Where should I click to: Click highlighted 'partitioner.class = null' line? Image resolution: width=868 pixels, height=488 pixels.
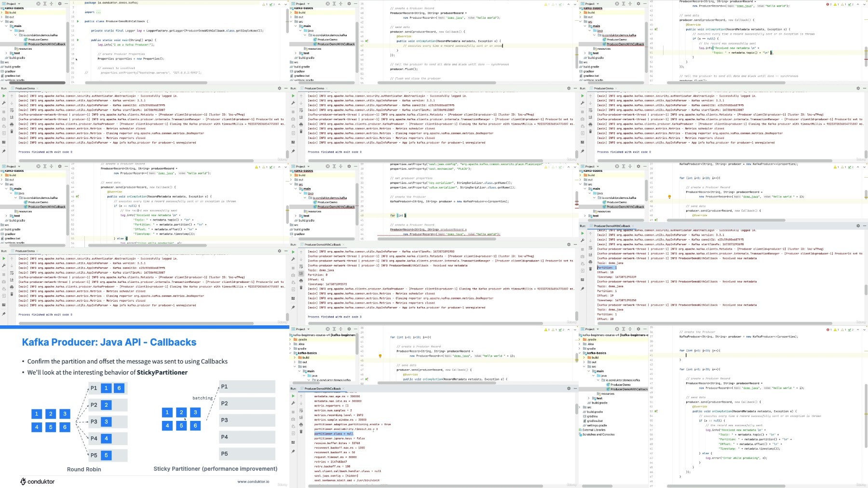(334, 434)
